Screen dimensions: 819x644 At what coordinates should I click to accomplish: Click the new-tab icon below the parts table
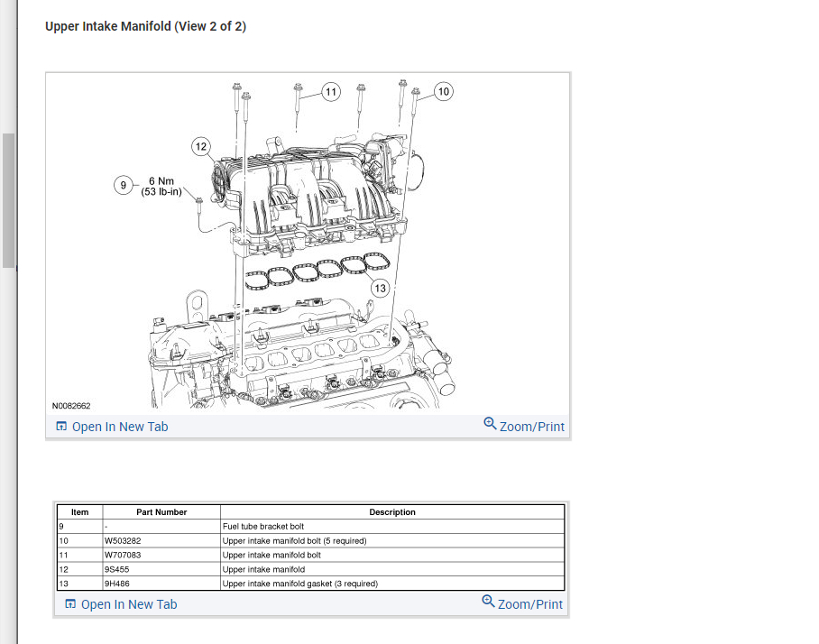pyautogui.click(x=70, y=603)
